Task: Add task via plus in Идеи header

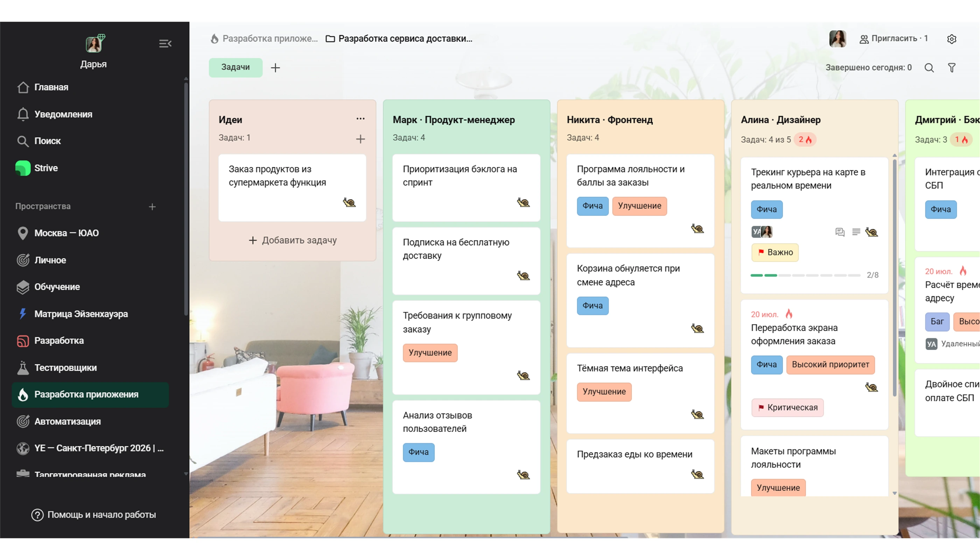Action: [x=360, y=139]
